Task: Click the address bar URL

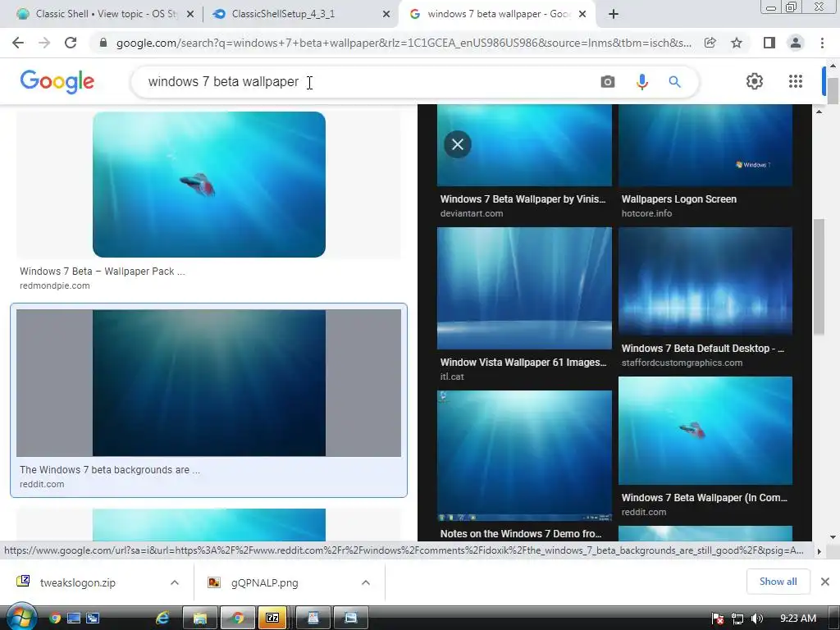Action: pyautogui.click(x=404, y=43)
